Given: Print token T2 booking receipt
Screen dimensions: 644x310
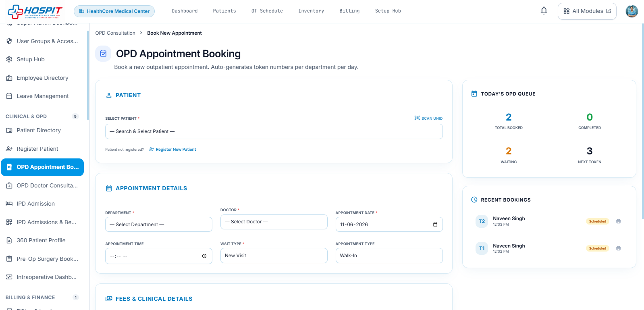Looking at the screenshot, I should click(x=618, y=221).
